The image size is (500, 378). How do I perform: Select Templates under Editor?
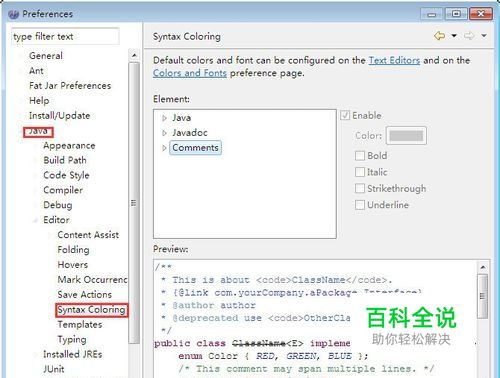(80, 325)
